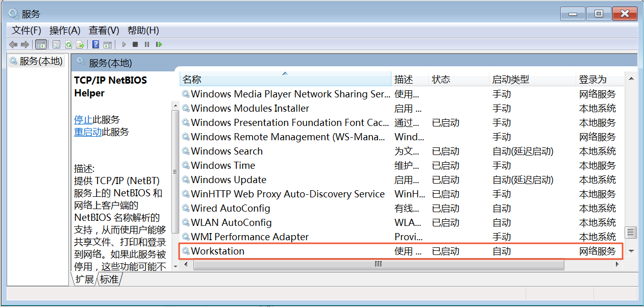Click 自动(延迟启动) in Windows Search row
The image size is (644, 307).
pos(523,151)
